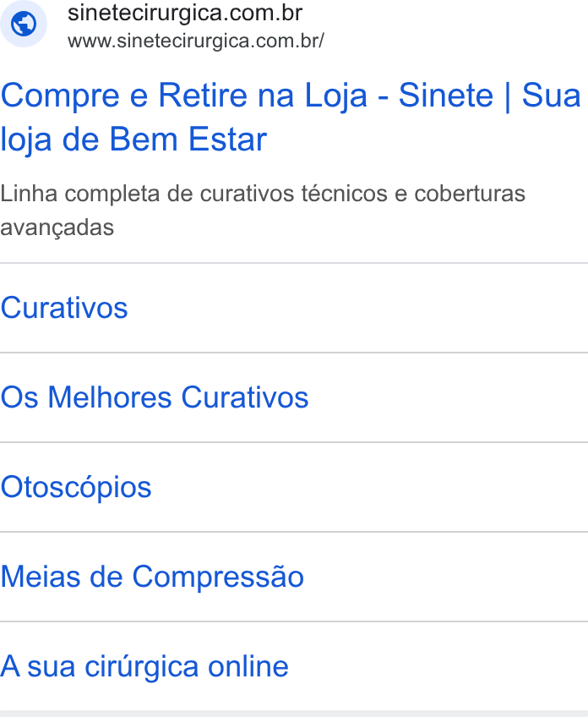
Task: Click 'loja de Bem Estar' in the headline
Action: tap(133, 139)
